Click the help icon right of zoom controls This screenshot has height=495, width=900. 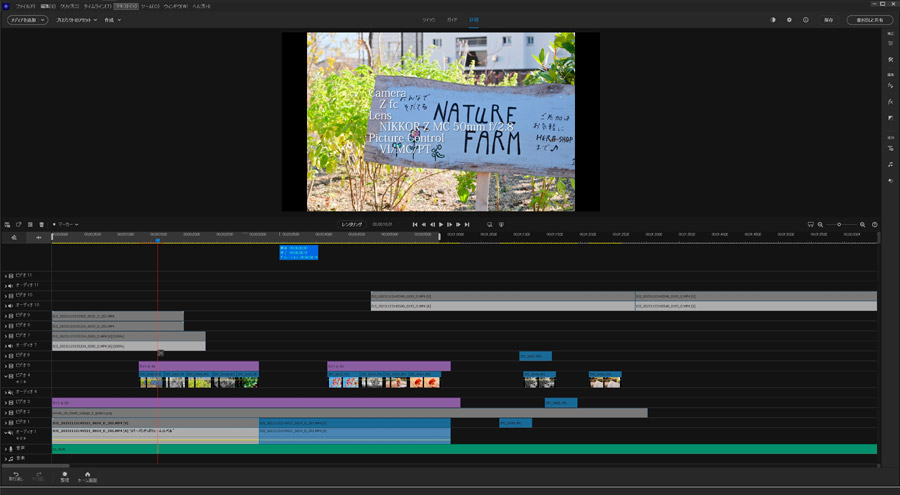pyautogui.click(x=875, y=225)
